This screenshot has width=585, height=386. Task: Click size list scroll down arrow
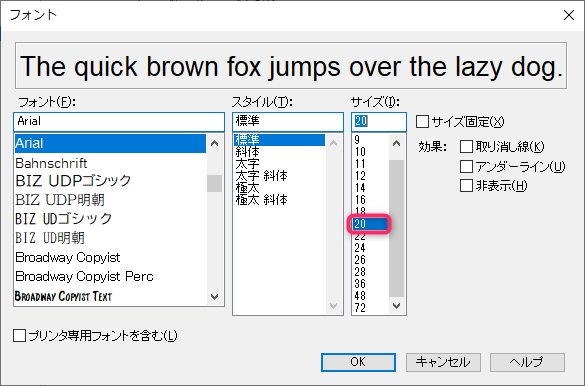tap(397, 306)
